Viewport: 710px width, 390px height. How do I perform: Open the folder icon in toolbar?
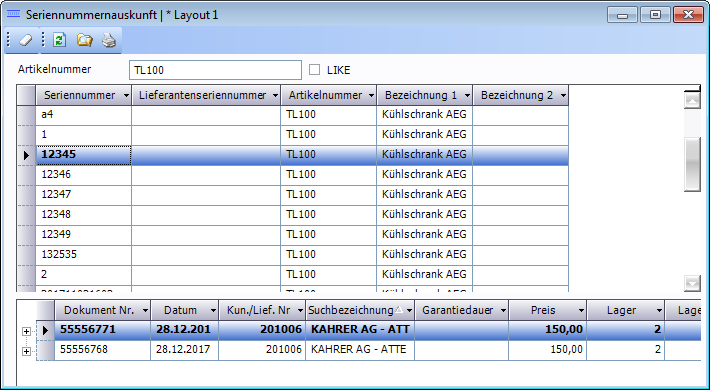click(84, 40)
